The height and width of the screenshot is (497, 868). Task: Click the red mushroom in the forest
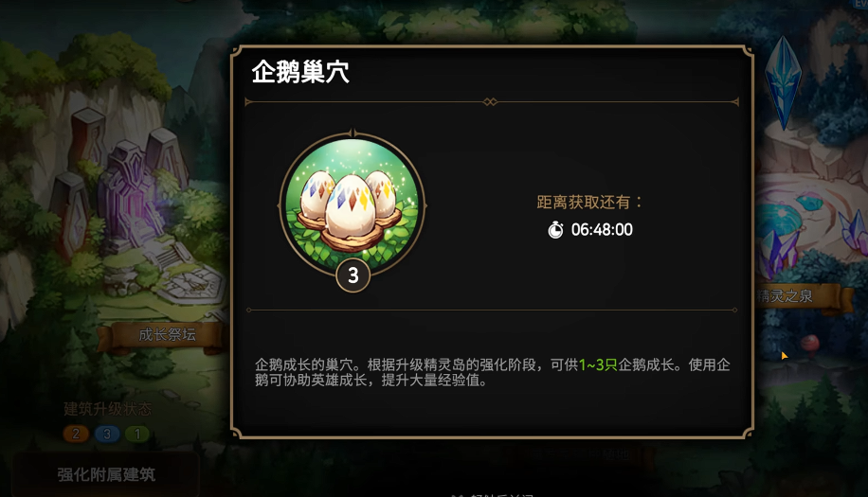(810, 344)
